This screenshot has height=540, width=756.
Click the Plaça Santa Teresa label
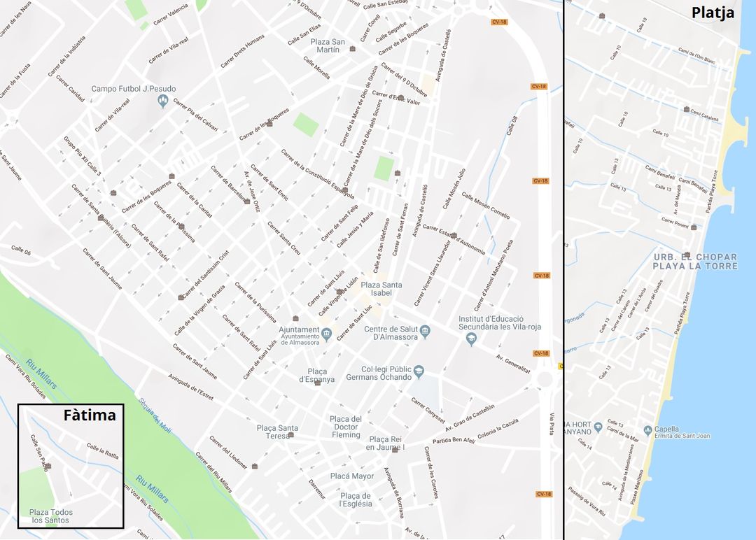tap(277, 432)
